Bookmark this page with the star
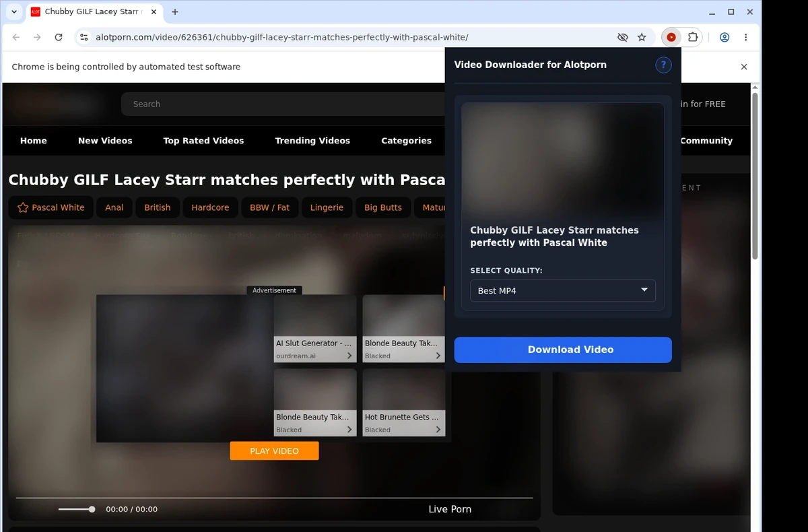 642,38
